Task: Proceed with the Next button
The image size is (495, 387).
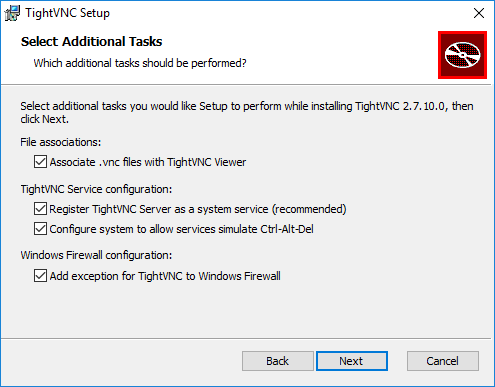Action: tap(352, 361)
